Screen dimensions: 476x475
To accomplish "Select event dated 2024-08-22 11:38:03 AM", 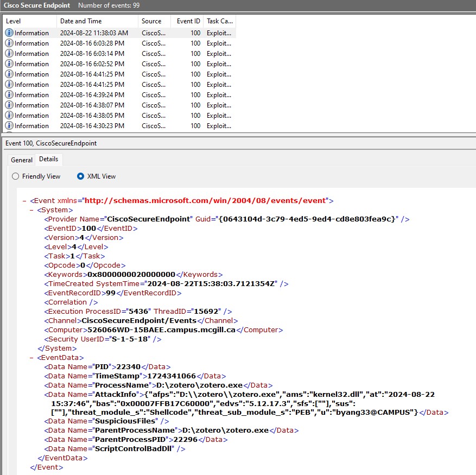I will [x=119, y=33].
